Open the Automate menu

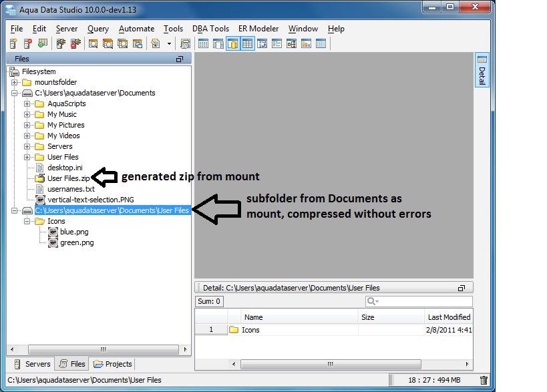[136, 29]
